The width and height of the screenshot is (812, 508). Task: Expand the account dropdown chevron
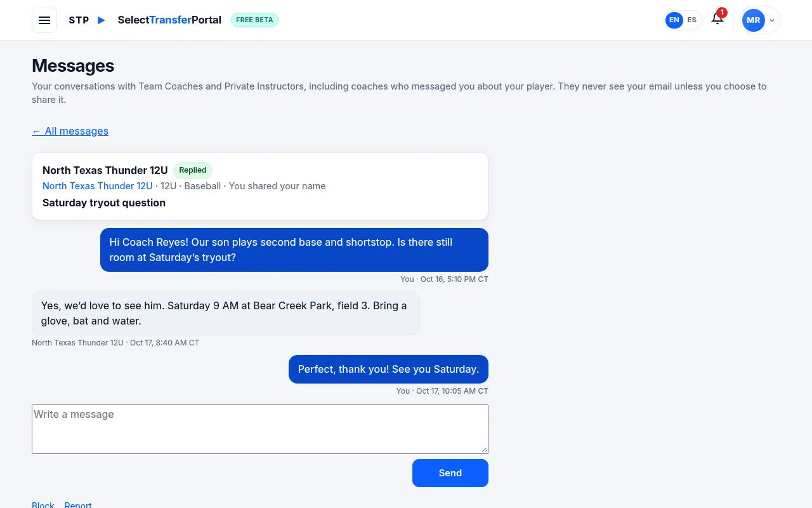tap(772, 20)
